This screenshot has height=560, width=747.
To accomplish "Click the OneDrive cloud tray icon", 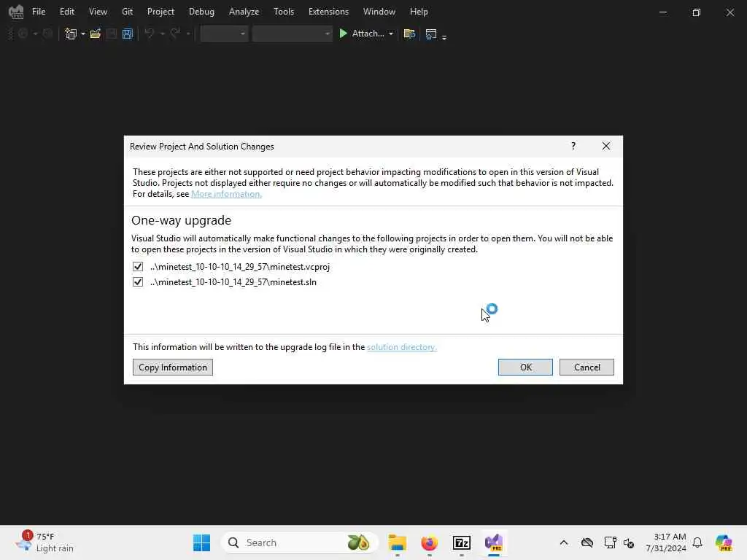I will (587, 542).
